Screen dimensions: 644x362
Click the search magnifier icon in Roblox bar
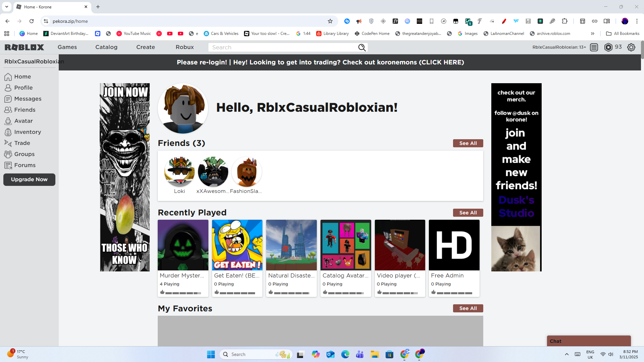[x=362, y=48]
